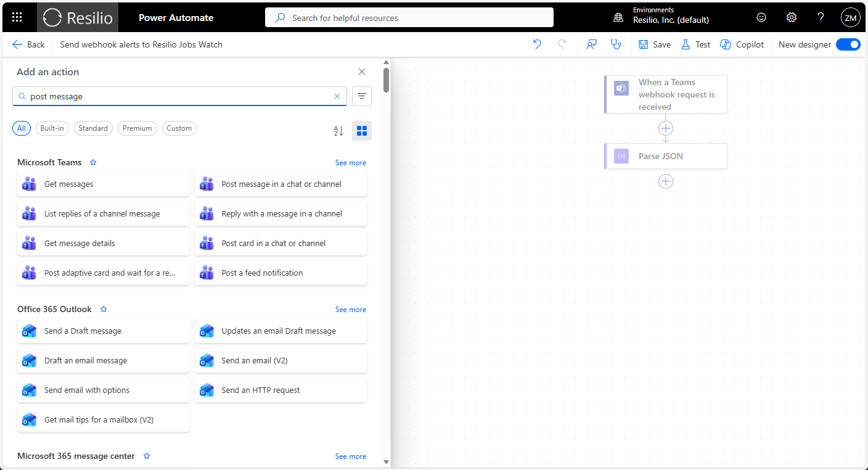
Task: Expand Microsoft Teams See more actions
Action: (350, 163)
